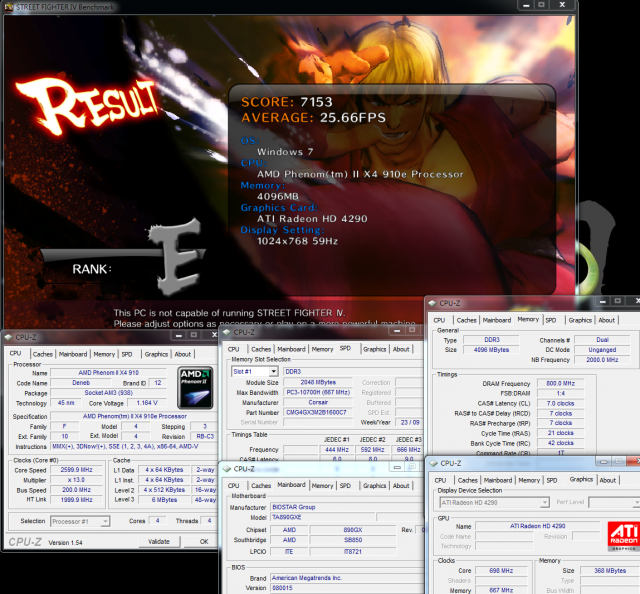This screenshot has height=594, width=640.
Task: Open the SPD tab in the CPU window
Action: pyautogui.click(x=127, y=354)
